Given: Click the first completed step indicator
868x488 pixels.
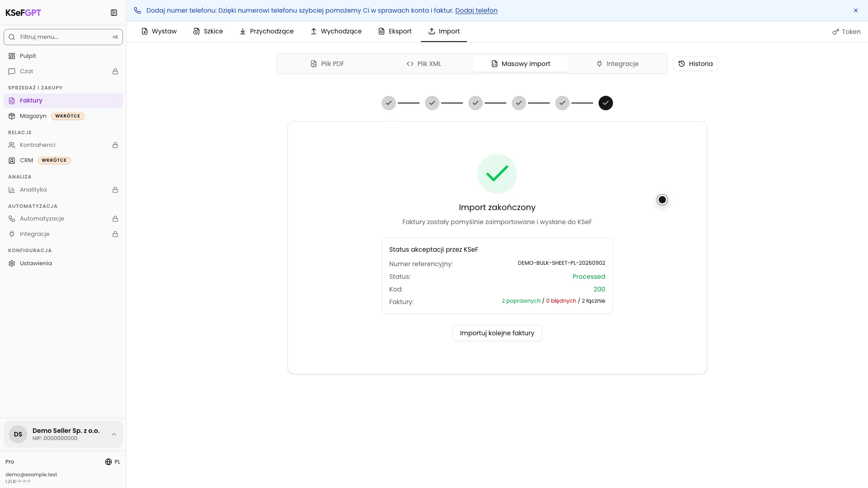Looking at the screenshot, I should point(389,103).
